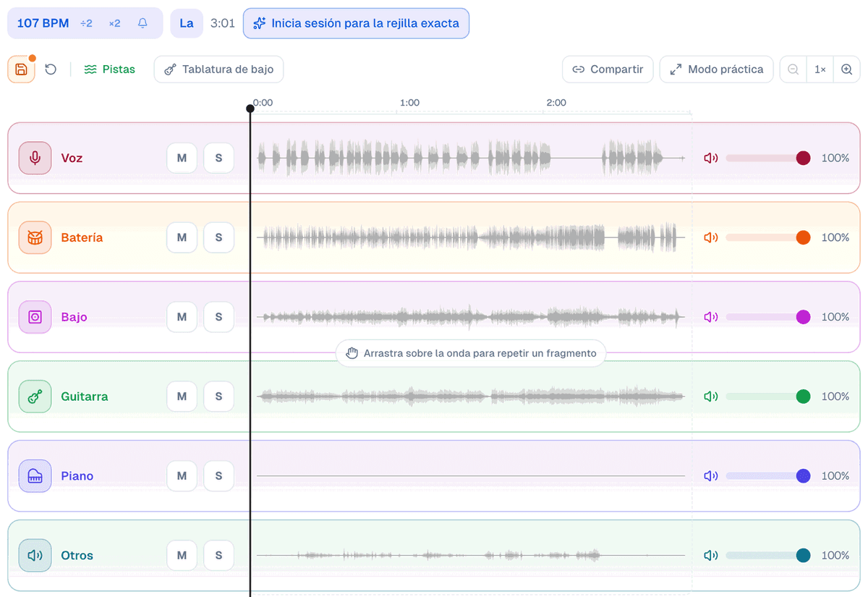Open Tablatura de bajo

218,69
